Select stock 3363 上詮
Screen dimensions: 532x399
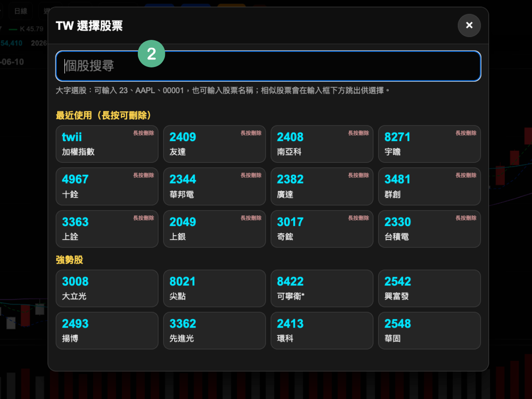(107, 229)
